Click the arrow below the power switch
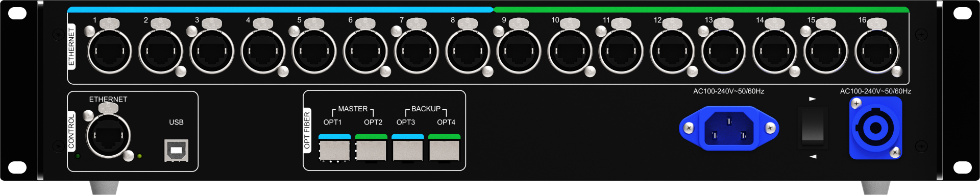Image resolution: width=980 pixels, height=195 pixels. pyautogui.click(x=813, y=157)
